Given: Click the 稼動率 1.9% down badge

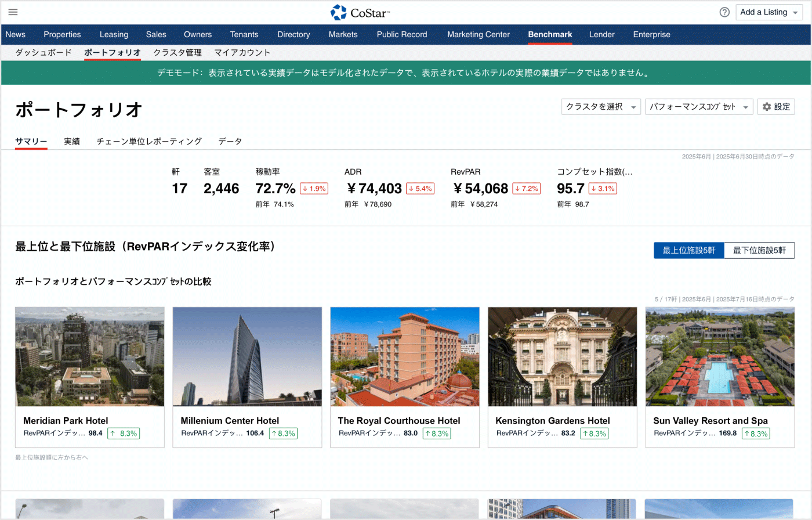Looking at the screenshot, I should click(314, 189).
